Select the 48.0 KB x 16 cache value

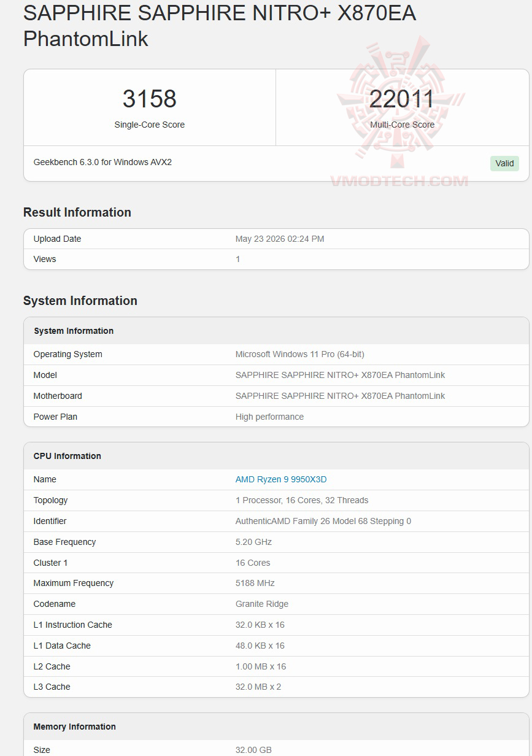point(260,646)
